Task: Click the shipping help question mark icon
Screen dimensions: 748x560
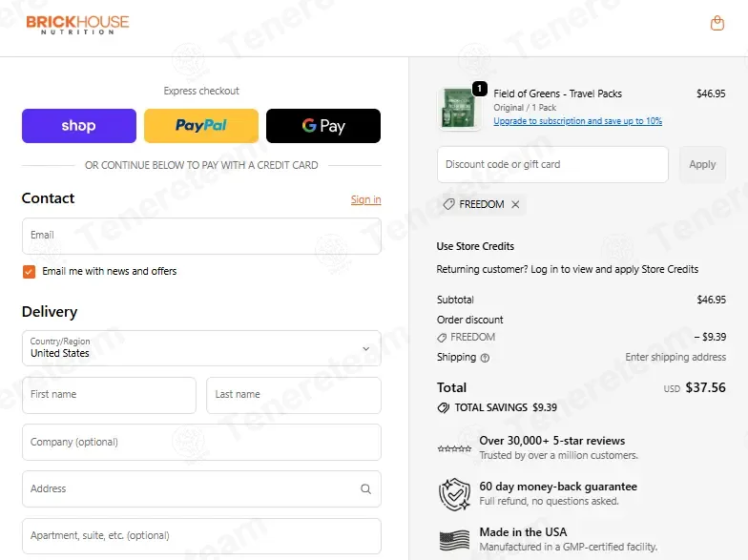Action: [x=485, y=358]
